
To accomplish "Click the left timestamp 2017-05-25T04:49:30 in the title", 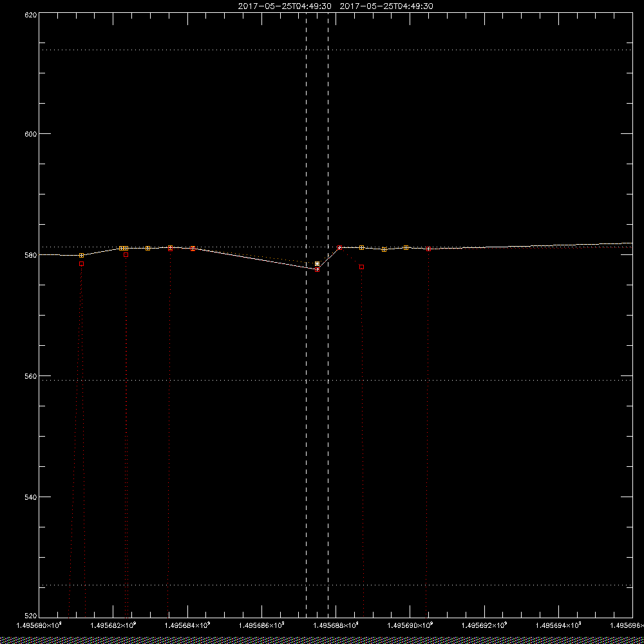I will pyautogui.click(x=285, y=6).
